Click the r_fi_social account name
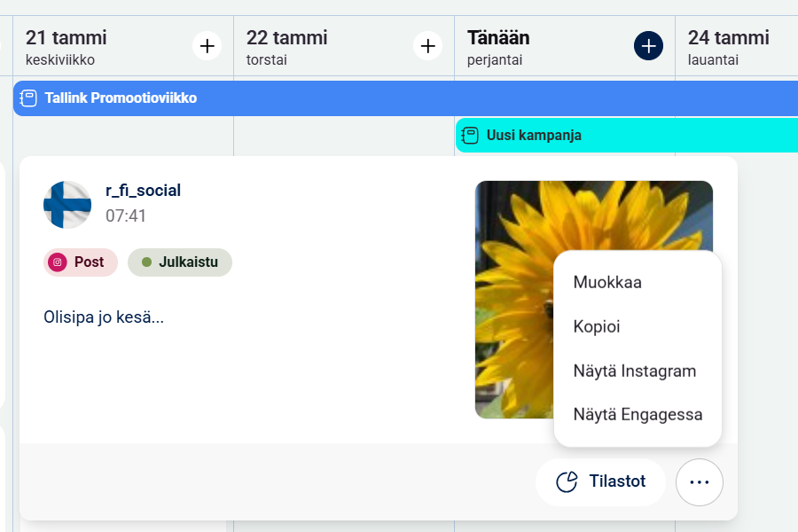The image size is (798, 532). click(143, 191)
